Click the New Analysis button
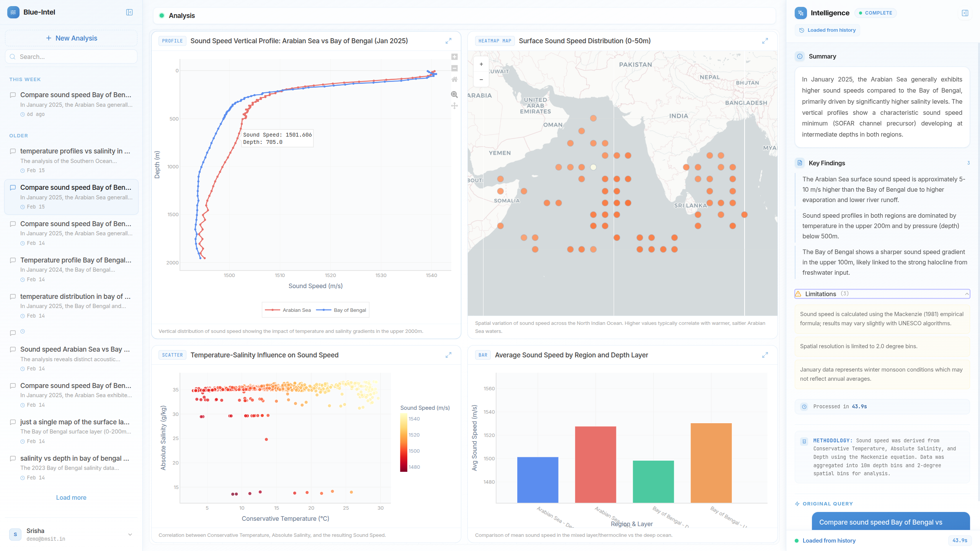Image resolution: width=980 pixels, height=551 pixels. 71,38
